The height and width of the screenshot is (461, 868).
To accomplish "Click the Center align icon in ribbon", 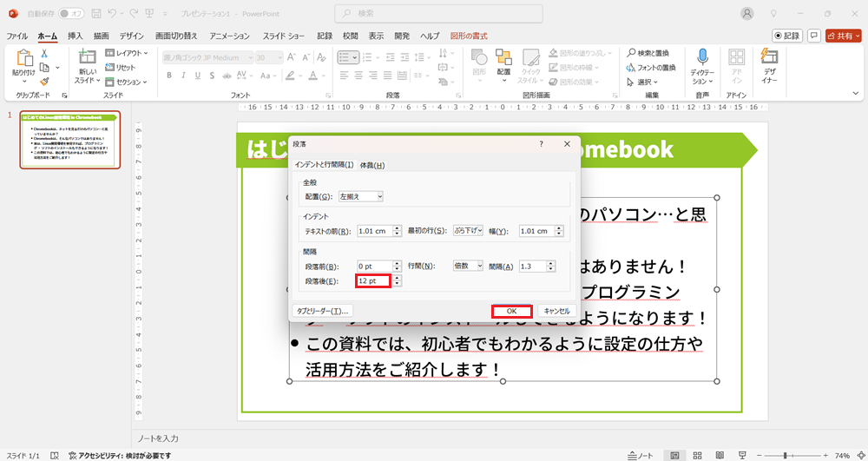I will point(358,76).
